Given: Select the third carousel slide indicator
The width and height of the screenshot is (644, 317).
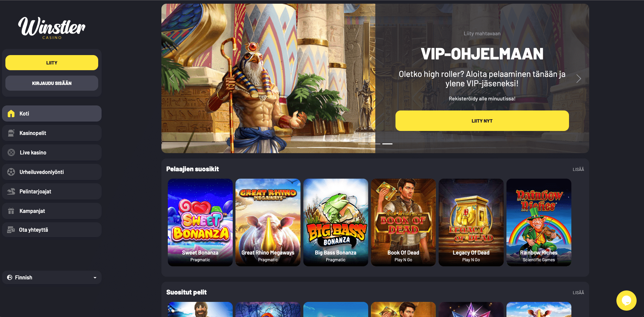Looking at the screenshot, I should pos(387,144).
